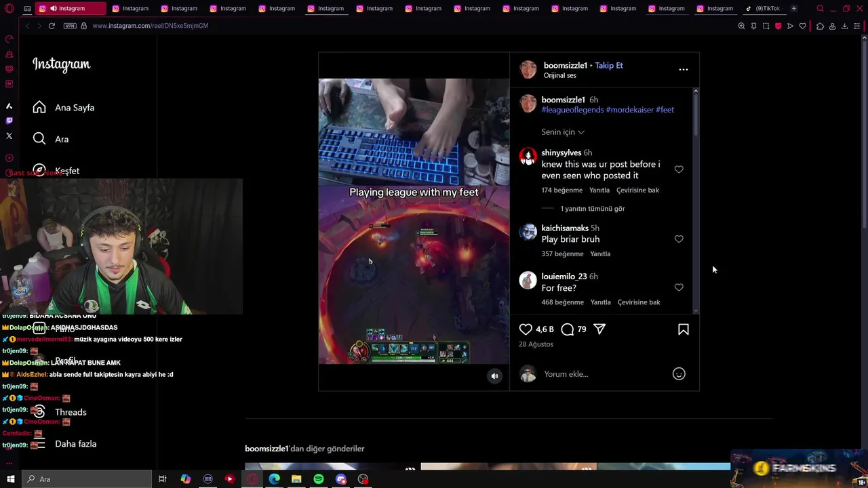Open the Daha fazla menu
The height and width of the screenshot is (488, 868).
point(64,444)
